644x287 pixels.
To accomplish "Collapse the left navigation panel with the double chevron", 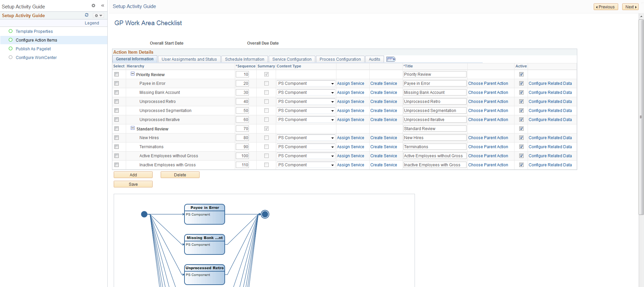I will click(x=103, y=6).
